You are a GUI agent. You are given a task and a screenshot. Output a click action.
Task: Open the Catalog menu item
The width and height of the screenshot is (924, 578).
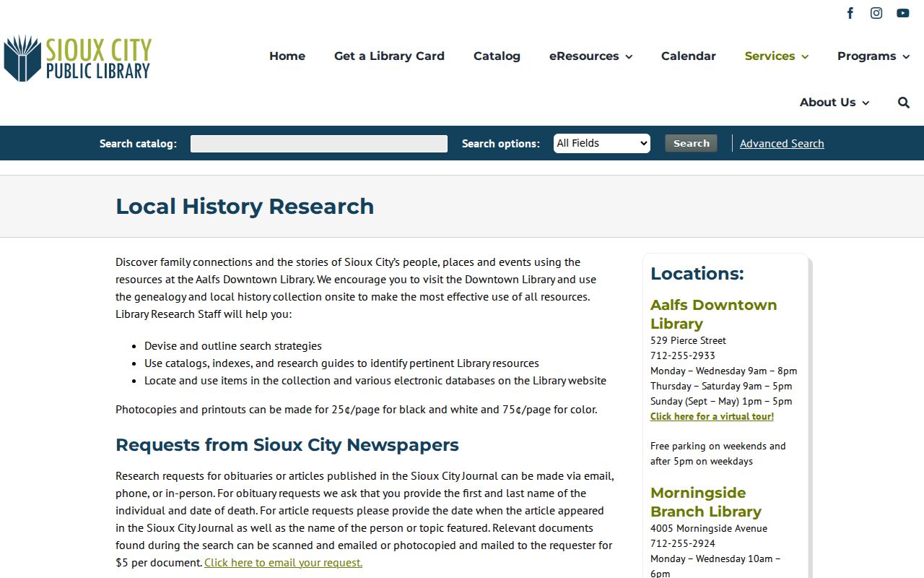(x=497, y=56)
